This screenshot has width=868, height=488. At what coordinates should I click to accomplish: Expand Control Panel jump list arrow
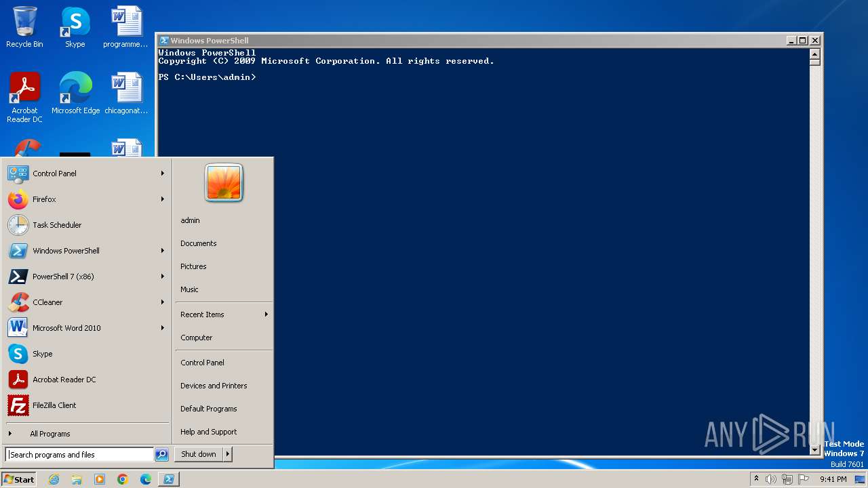pos(162,174)
